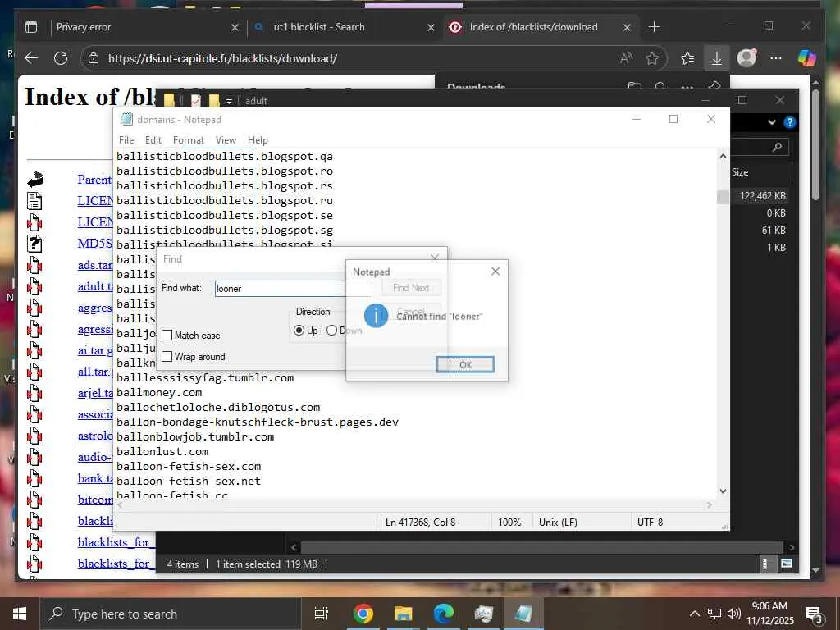Click Notepad vertical scrollbar down arrow
840x630 pixels.
tap(723, 491)
